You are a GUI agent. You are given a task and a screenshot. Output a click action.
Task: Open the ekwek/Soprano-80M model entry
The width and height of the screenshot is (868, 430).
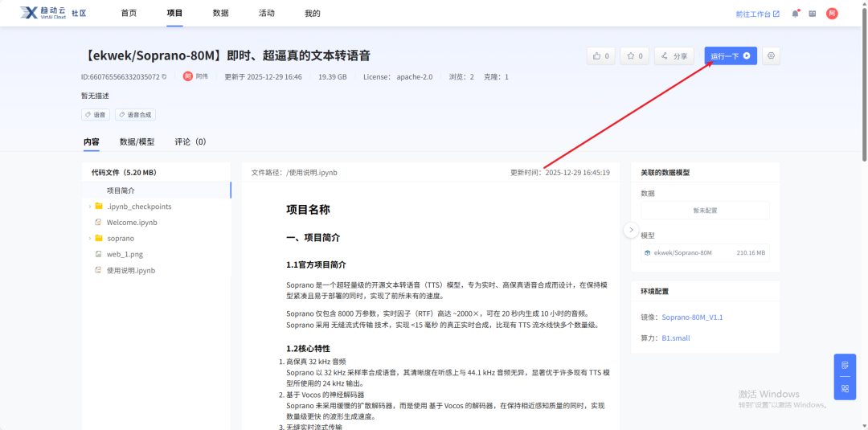[x=705, y=253]
